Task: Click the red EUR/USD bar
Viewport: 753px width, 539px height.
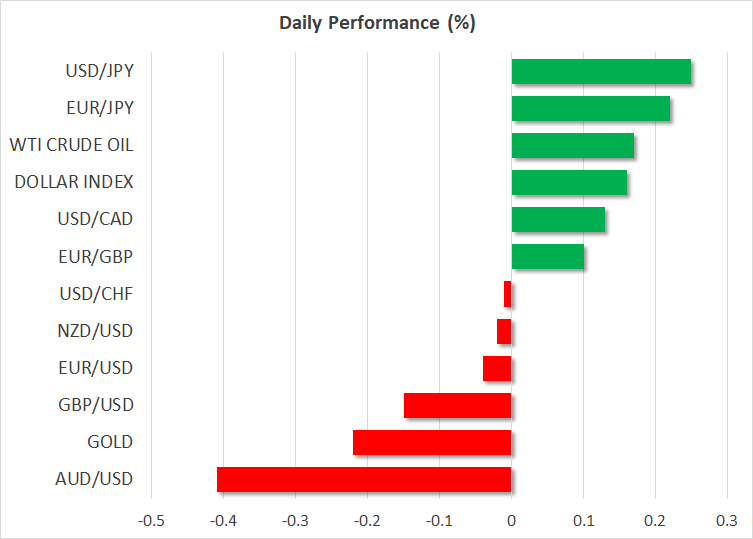Action: pos(497,368)
